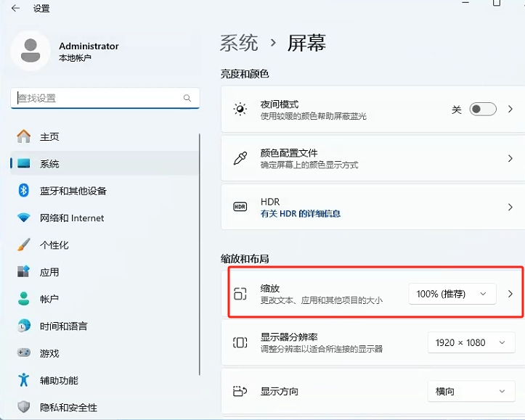
Task: Open 应用 settings
Action: coord(105,272)
